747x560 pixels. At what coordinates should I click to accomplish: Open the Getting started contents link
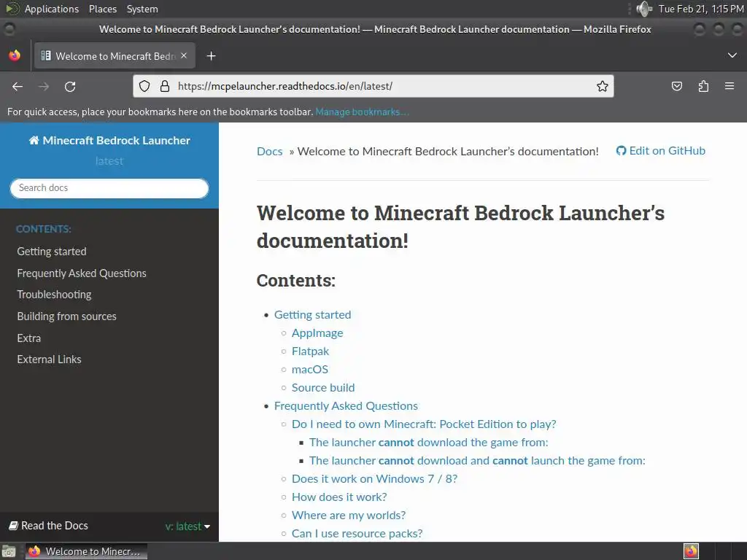(312, 315)
